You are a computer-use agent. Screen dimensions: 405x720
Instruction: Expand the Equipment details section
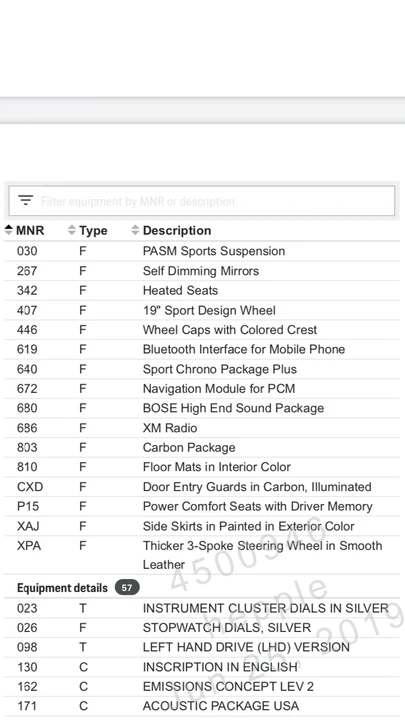62,588
